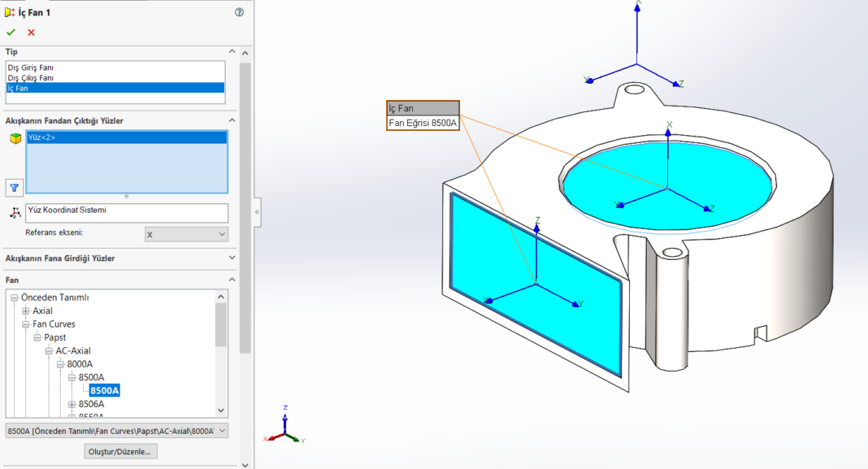Click the Oluştur/Düzenle button

pos(119,450)
